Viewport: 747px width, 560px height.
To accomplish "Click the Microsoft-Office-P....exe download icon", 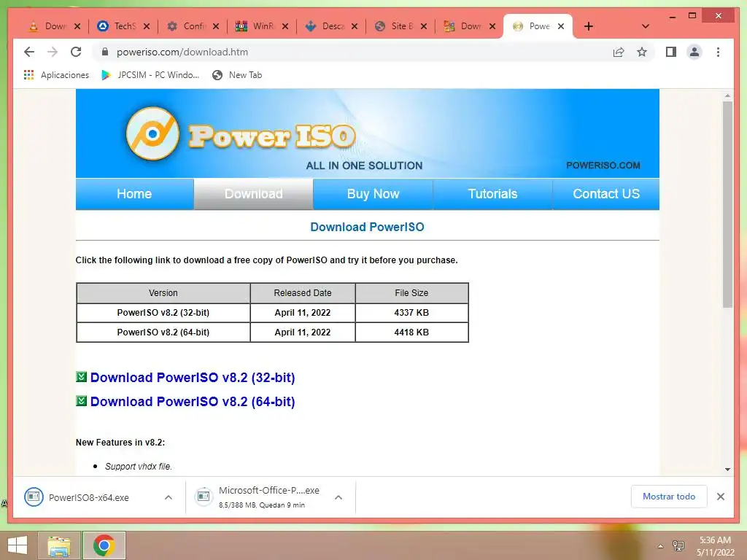I will click(x=204, y=497).
